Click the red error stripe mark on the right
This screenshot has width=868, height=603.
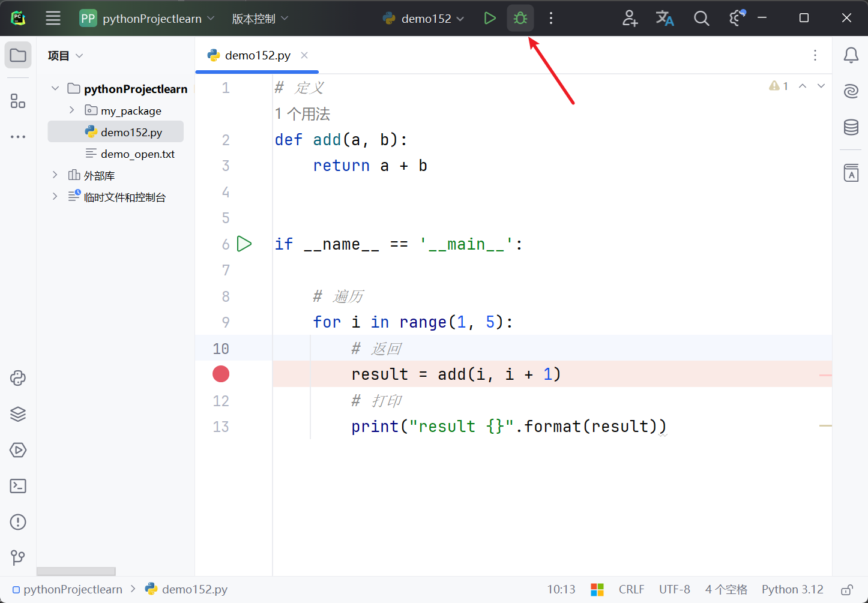[825, 375]
